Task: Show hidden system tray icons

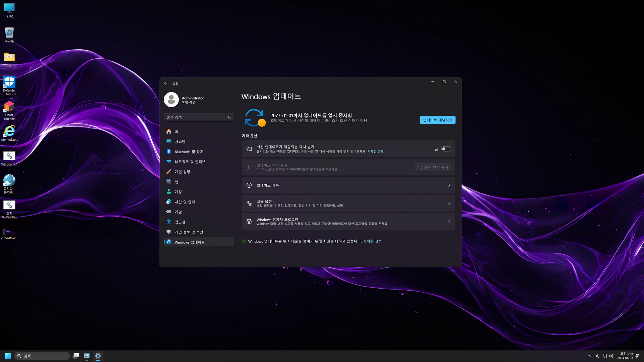Action: tap(589, 356)
